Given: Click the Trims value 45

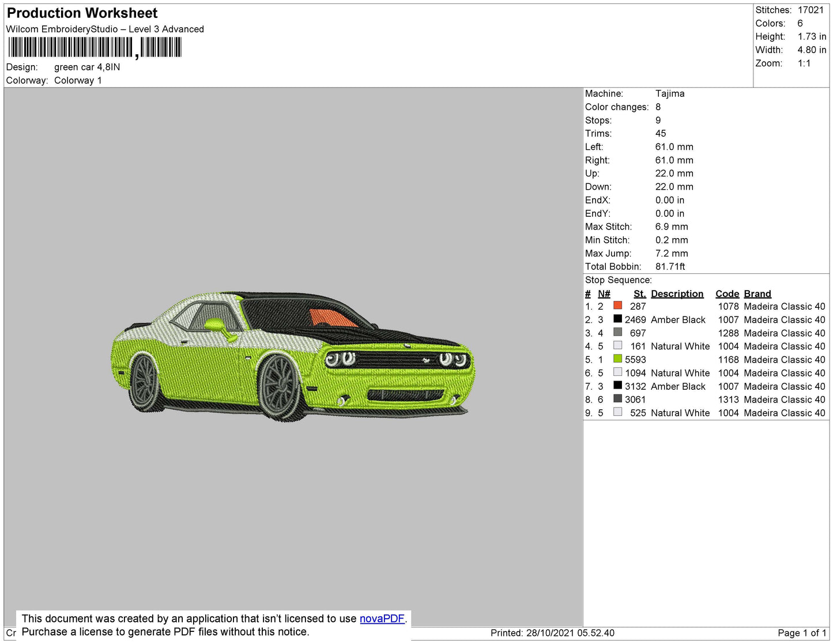Looking at the screenshot, I should (661, 133).
